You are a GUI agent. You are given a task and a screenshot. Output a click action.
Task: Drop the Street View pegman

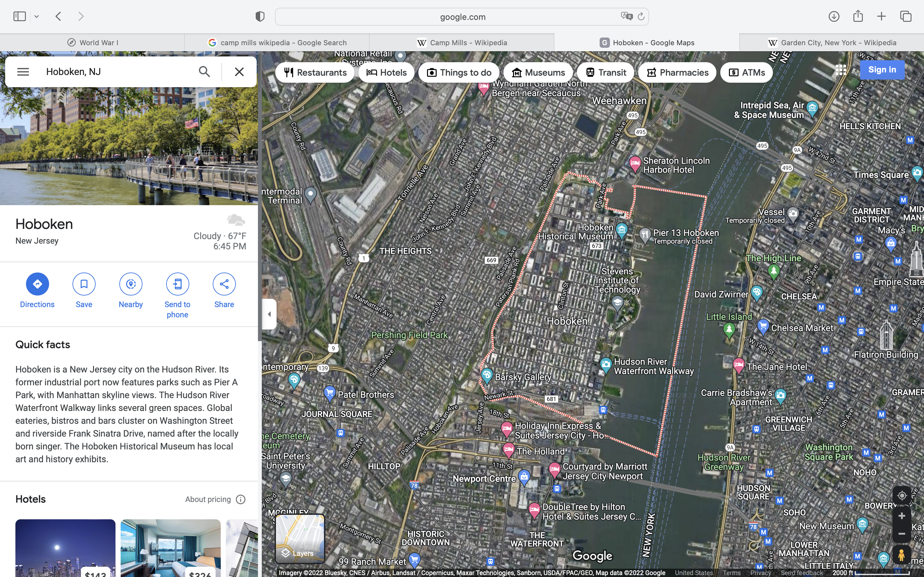click(902, 555)
